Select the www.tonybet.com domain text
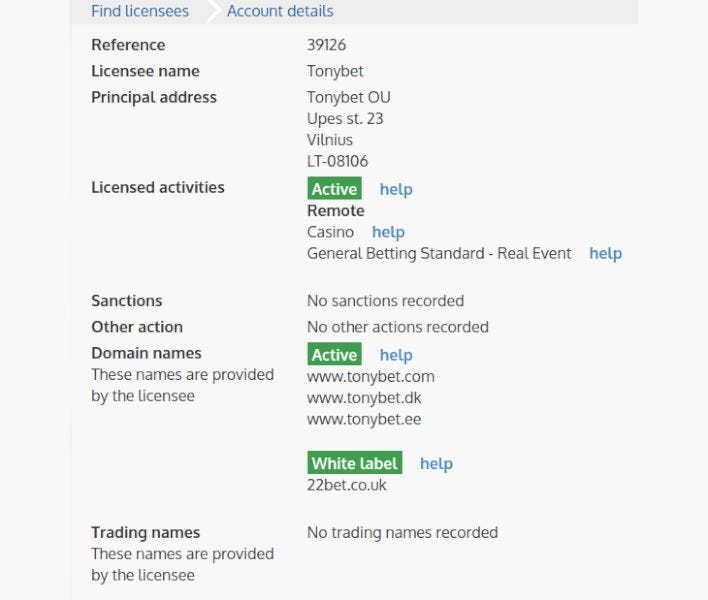The height and width of the screenshot is (600, 708). (x=371, y=377)
